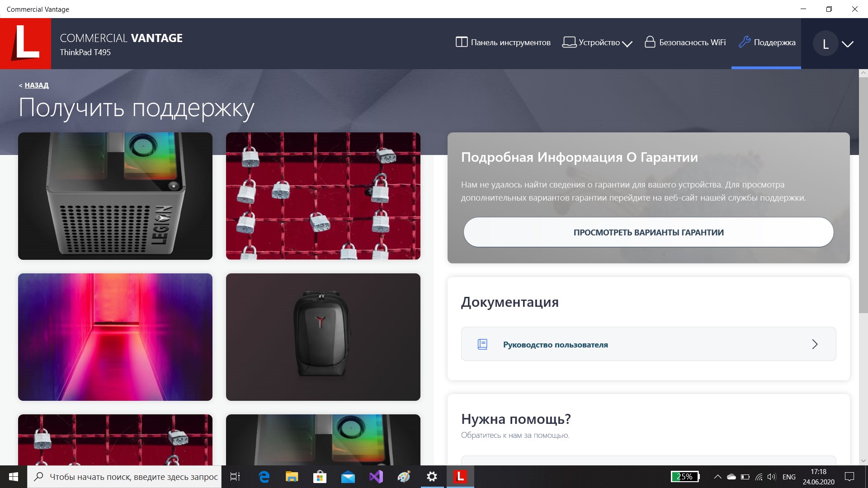Open Microsoft Store from taskbar
This screenshot has height=488, width=868.
320,477
